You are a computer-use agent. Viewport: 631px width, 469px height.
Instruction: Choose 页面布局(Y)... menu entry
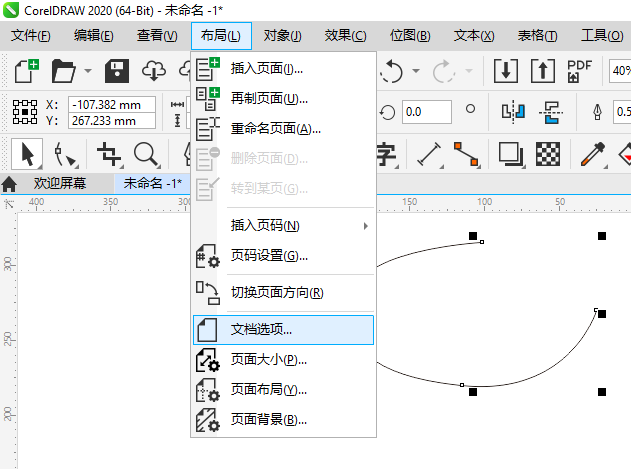pyautogui.click(x=283, y=390)
